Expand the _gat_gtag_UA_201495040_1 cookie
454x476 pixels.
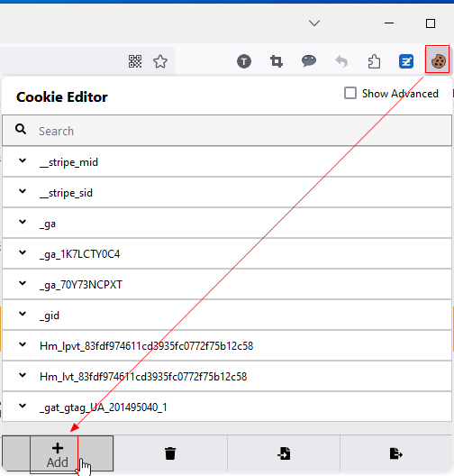(227, 407)
